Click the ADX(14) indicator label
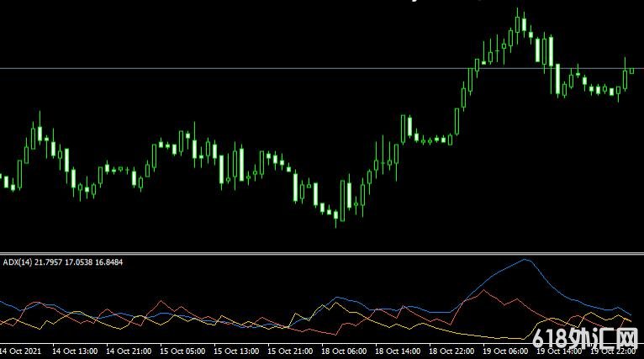Viewport: 644px width, 359px height. [18, 262]
